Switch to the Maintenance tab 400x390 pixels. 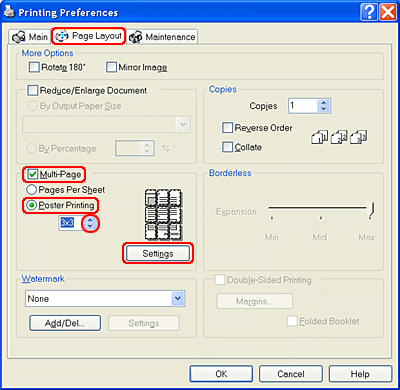[x=162, y=37]
